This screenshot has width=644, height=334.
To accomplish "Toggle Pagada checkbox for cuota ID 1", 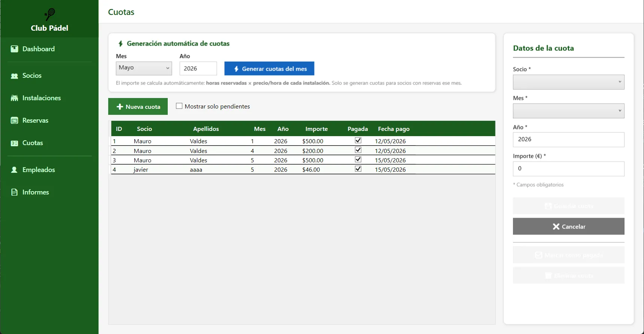I will [358, 141].
